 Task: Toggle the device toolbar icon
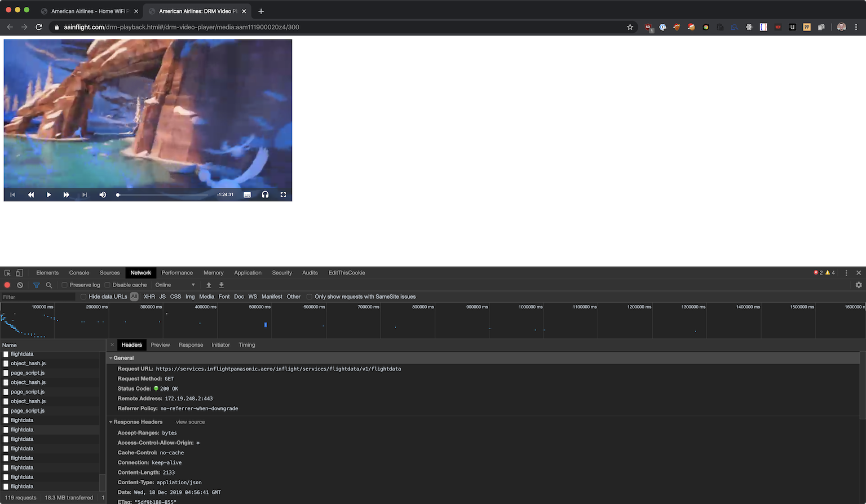coord(20,273)
